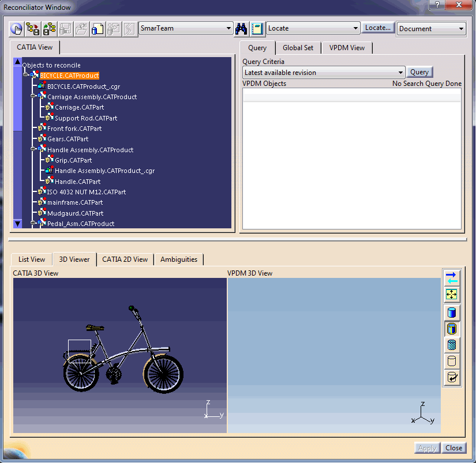Click the binoculars search icon

coord(242,28)
